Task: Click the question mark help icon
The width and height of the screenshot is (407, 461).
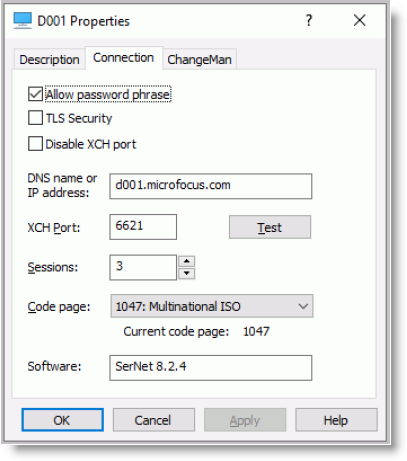Action: tap(309, 21)
